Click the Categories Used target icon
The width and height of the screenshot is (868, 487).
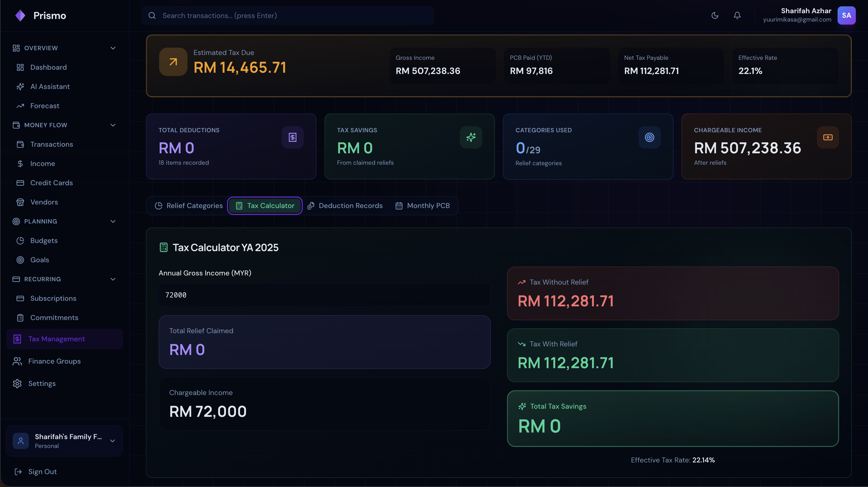(x=649, y=137)
